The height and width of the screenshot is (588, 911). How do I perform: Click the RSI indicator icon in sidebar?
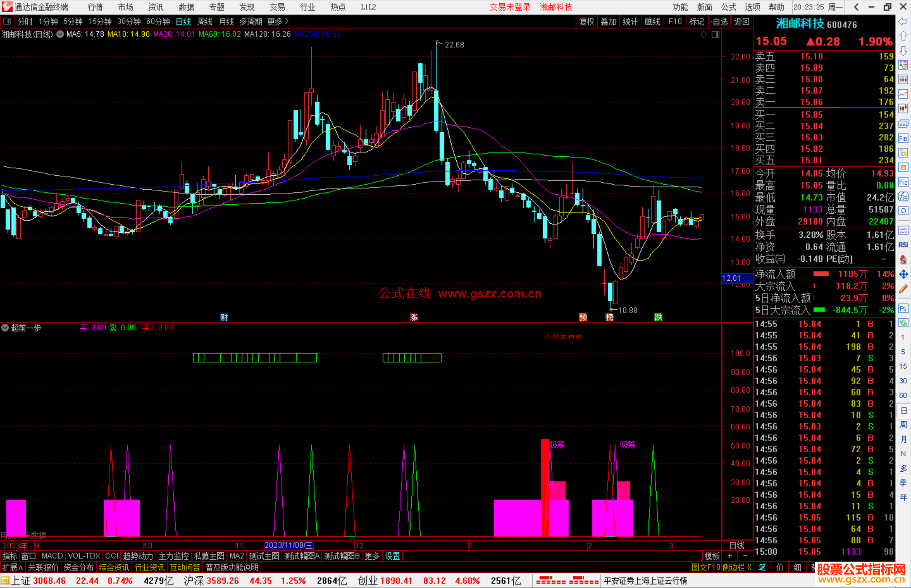pyautogui.click(x=903, y=245)
